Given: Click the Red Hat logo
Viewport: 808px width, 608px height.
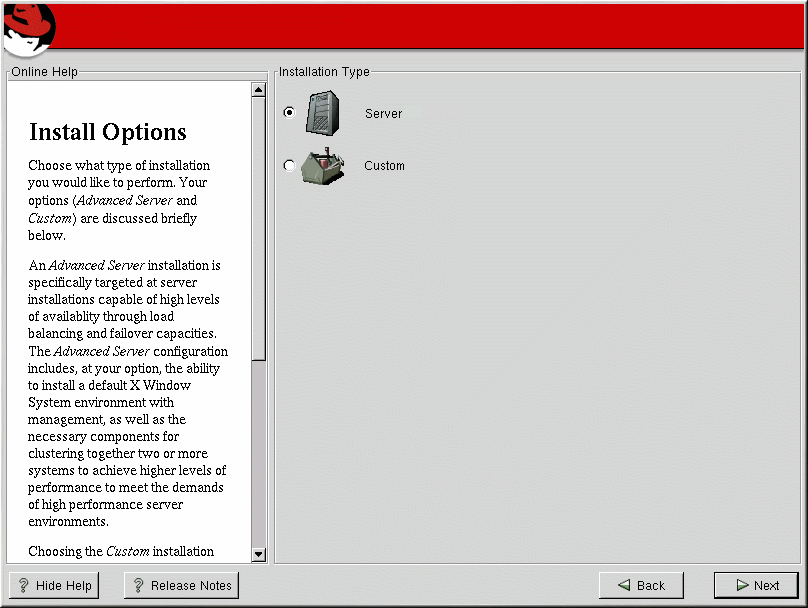Looking at the screenshot, I should (28, 29).
